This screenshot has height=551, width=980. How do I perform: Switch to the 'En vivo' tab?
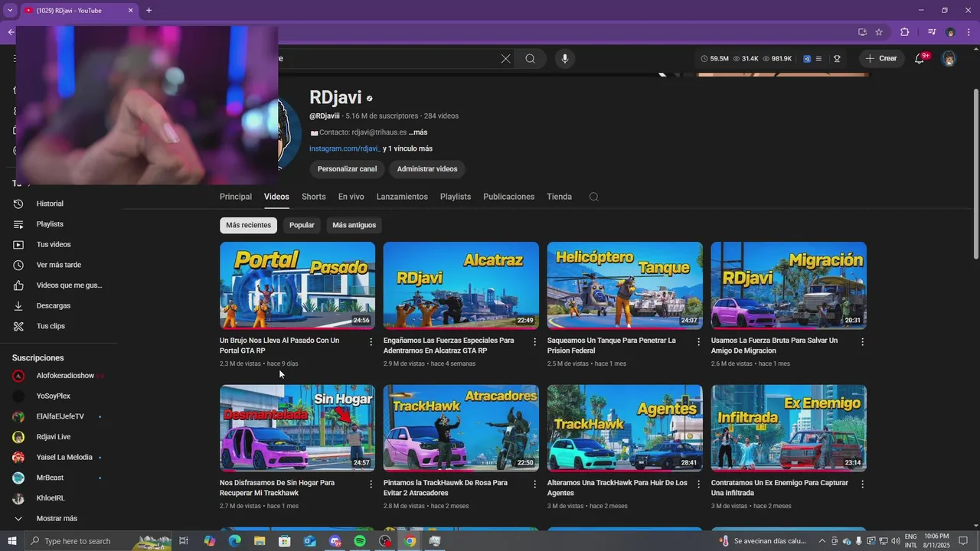pyautogui.click(x=351, y=197)
